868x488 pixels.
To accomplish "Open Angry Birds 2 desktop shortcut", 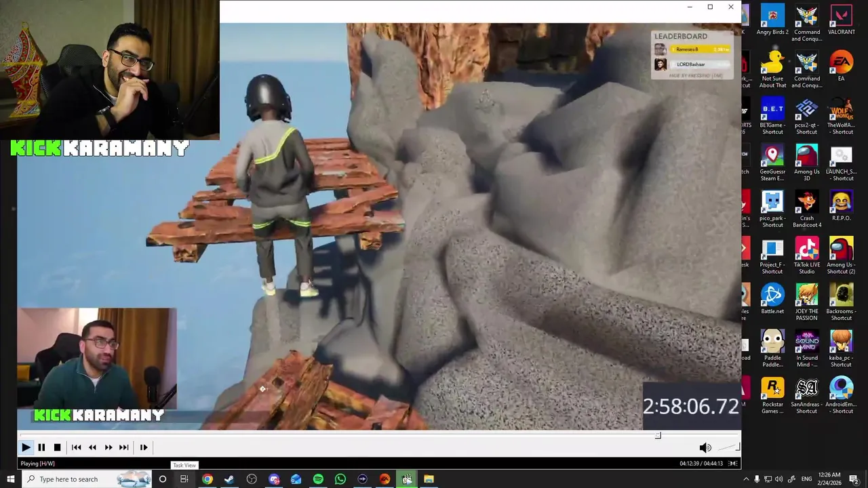I will 772,20.
